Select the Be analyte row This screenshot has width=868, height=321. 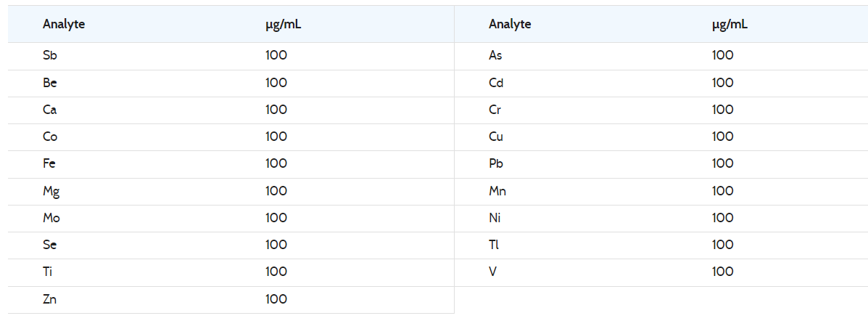50,83
